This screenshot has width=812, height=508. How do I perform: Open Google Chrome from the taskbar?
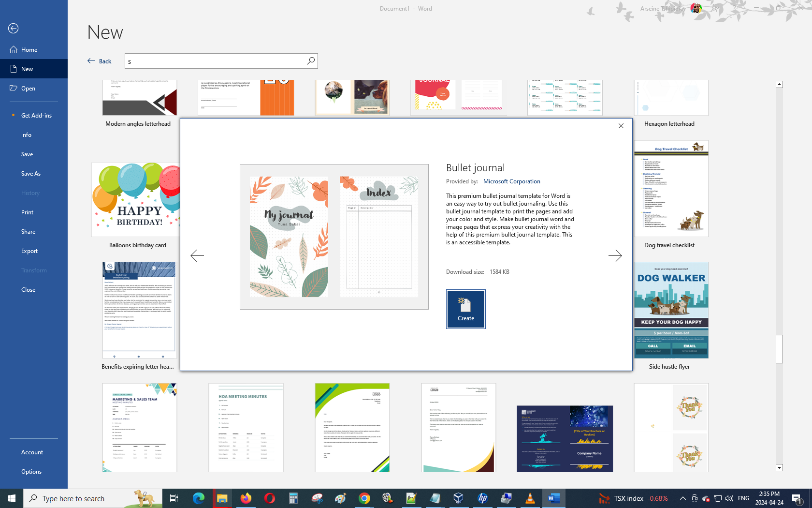pyautogui.click(x=364, y=498)
